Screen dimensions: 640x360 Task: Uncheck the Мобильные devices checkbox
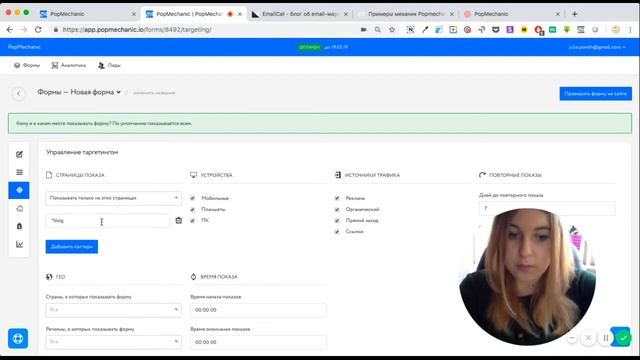tap(192, 198)
